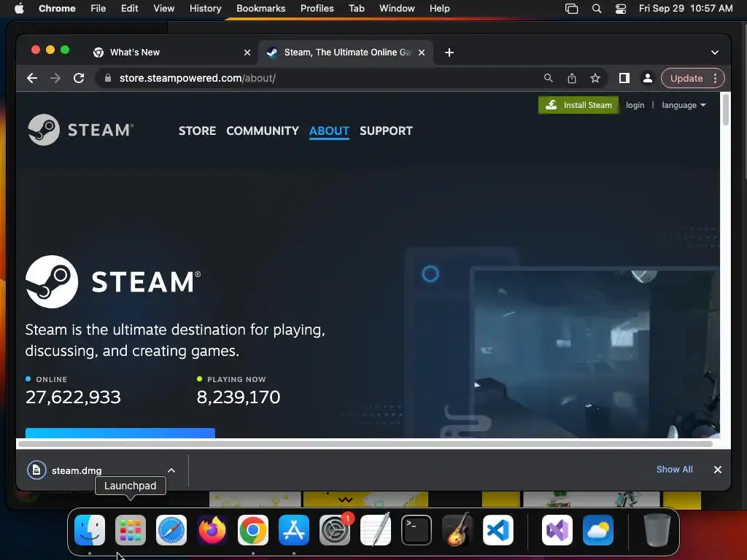Click the ABOUT navigation link
Image resolution: width=747 pixels, height=560 pixels.
329,131
